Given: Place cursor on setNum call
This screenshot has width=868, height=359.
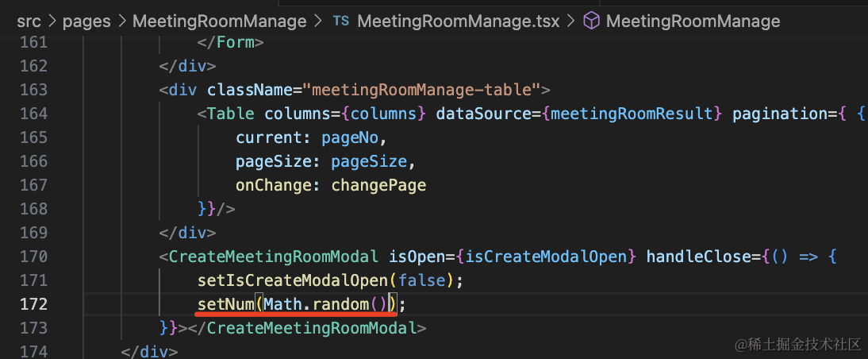Looking at the screenshot, I should (225, 304).
